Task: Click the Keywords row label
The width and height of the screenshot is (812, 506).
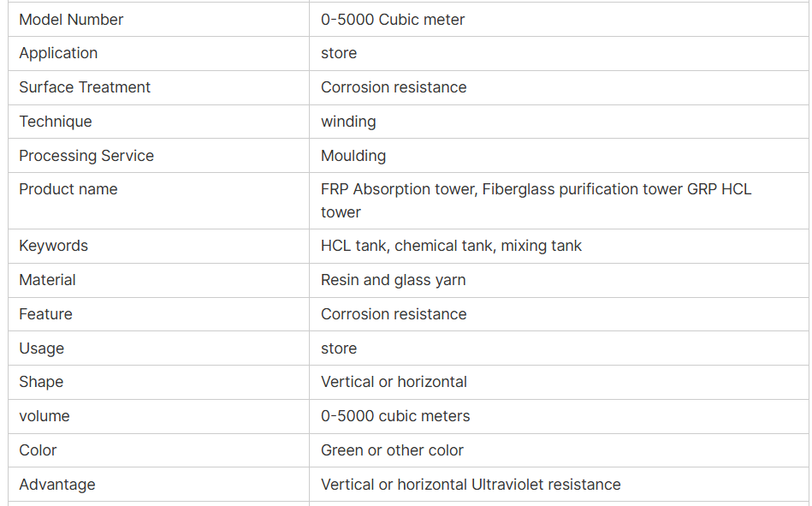Action: [x=54, y=246]
